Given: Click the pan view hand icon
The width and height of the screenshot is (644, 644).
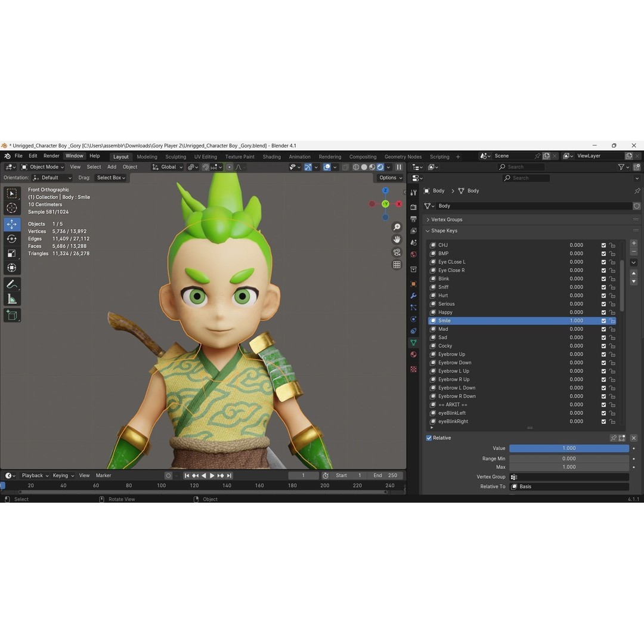Looking at the screenshot, I should 397,239.
